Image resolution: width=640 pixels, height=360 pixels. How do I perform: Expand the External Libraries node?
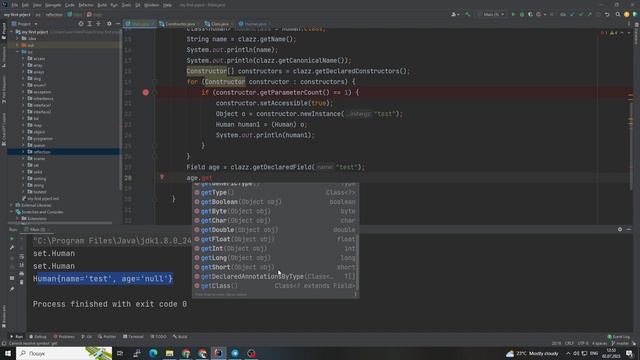click(11, 205)
